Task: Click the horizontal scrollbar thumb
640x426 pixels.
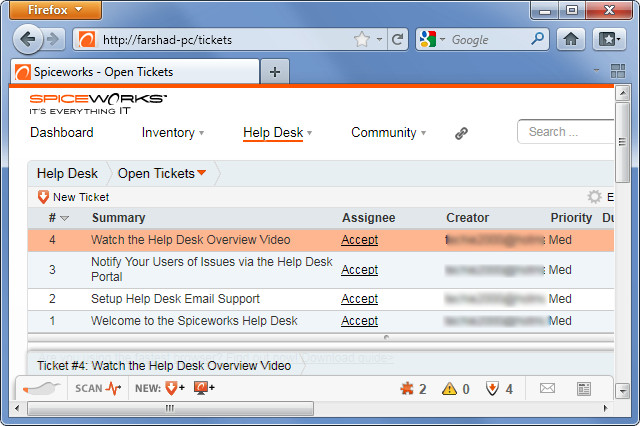Action: (x=170, y=408)
